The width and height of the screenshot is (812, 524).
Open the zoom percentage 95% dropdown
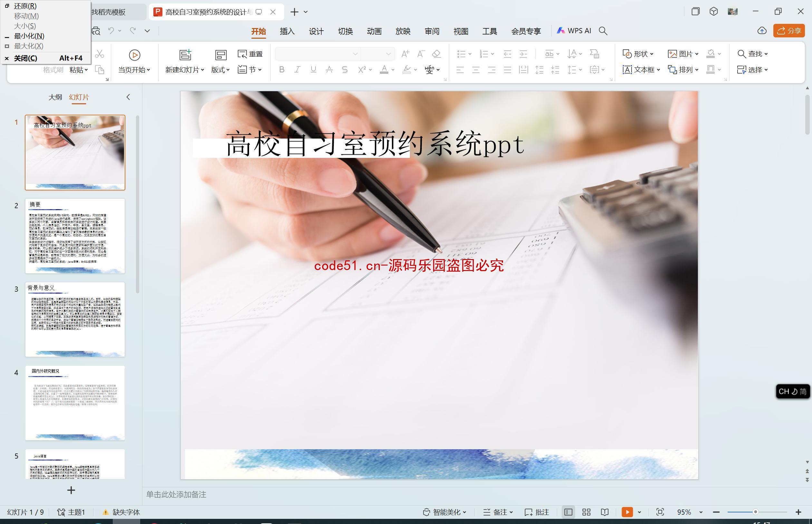point(701,512)
